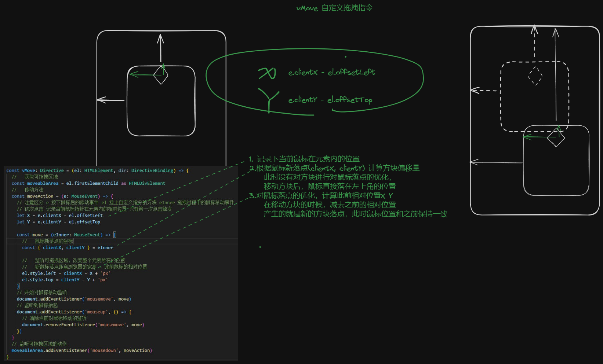Image resolution: width=603 pixels, height=364 pixels.
Task: Select the handwritten green Y letter
Action: (269, 100)
